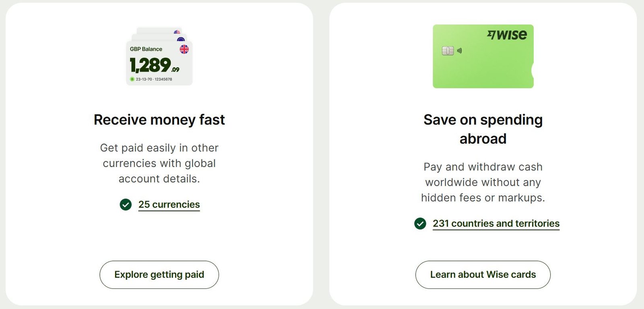Open the 25 currencies link

click(169, 204)
